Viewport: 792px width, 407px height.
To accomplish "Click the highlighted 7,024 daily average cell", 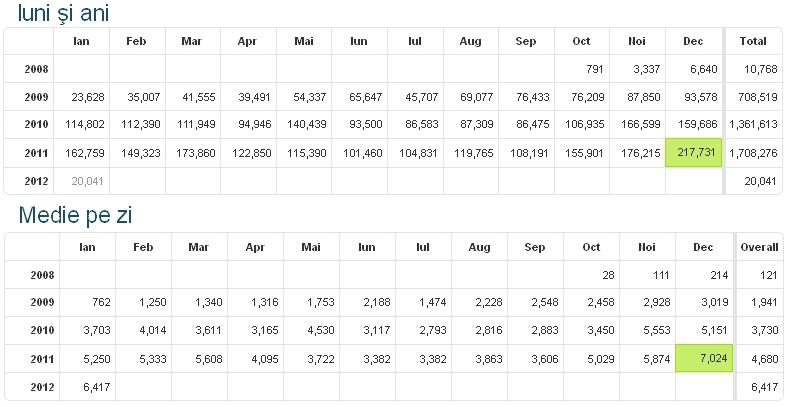I will click(x=704, y=359).
